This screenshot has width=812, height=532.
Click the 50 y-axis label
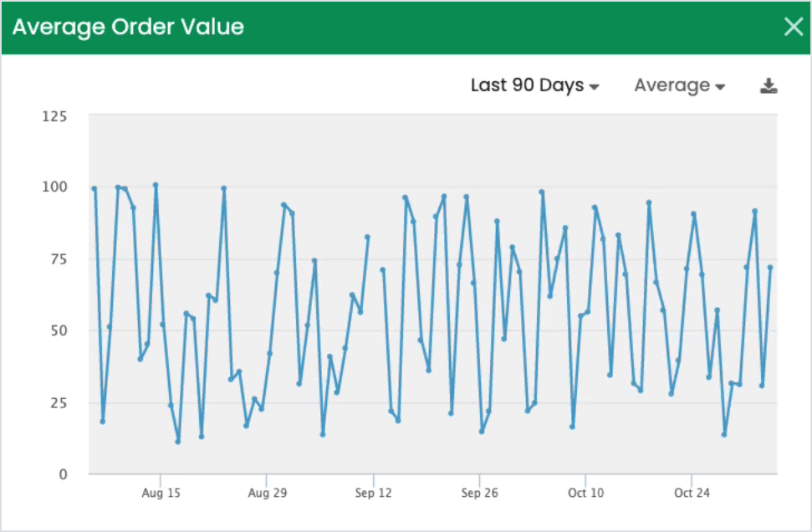coord(57,330)
